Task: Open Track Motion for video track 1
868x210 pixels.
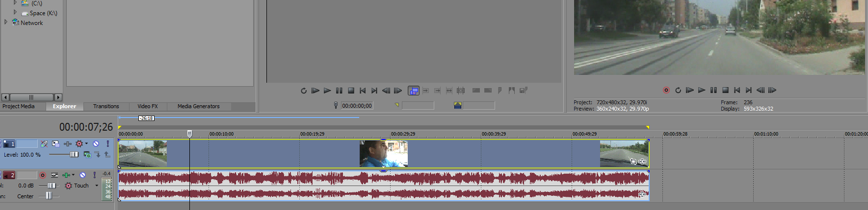Action: pyautogui.click(x=55, y=144)
